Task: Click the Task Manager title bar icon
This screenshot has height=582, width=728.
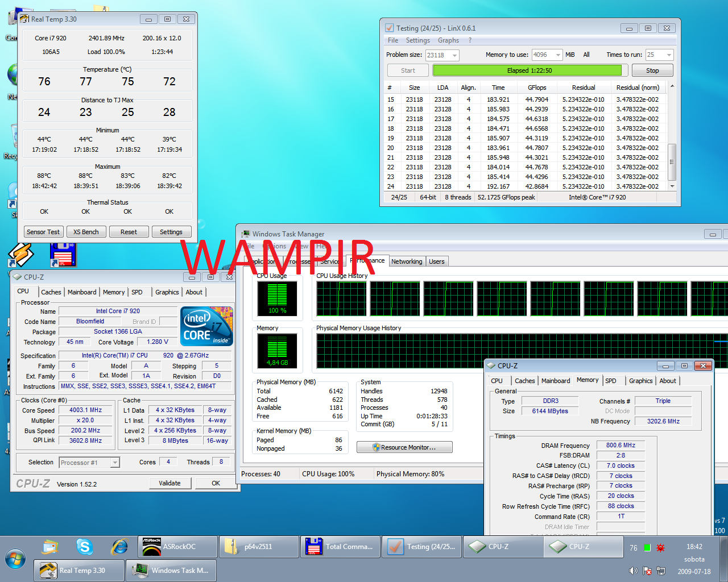Action: point(246,234)
